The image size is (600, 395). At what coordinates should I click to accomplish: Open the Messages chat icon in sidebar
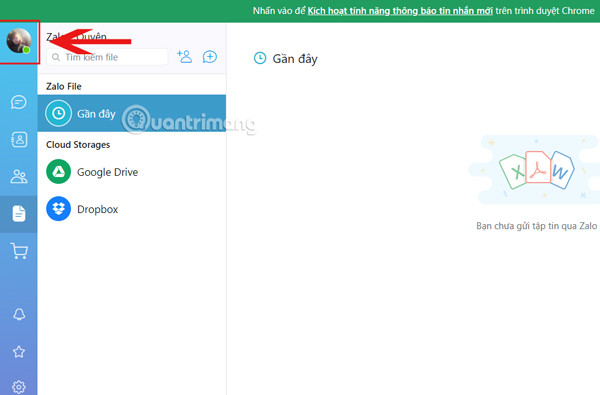19,102
